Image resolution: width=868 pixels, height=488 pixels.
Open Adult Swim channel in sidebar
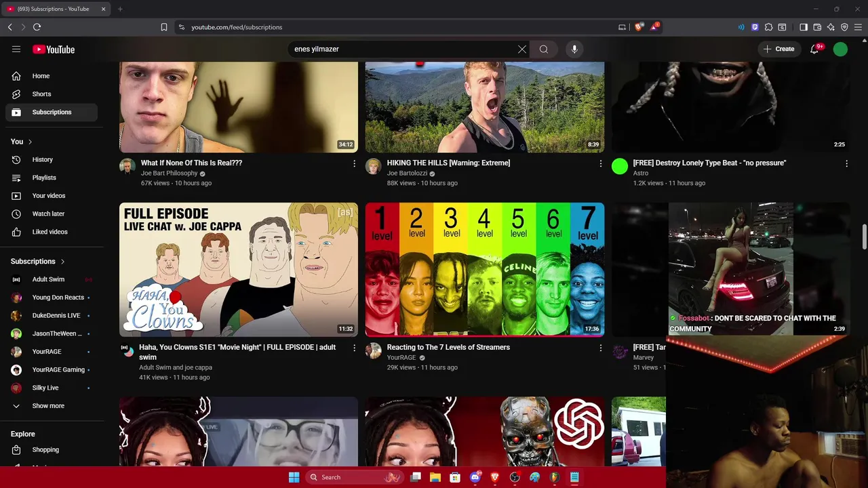coord(52,279)
